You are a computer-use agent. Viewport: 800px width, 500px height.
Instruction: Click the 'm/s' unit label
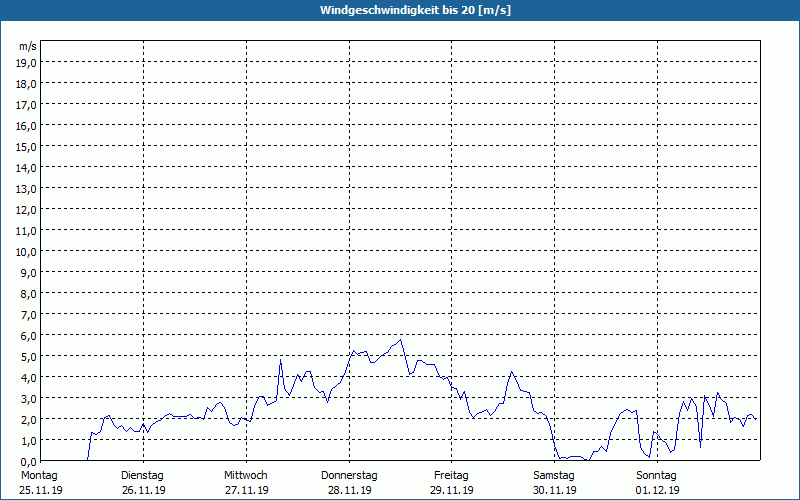coord(28,46)
